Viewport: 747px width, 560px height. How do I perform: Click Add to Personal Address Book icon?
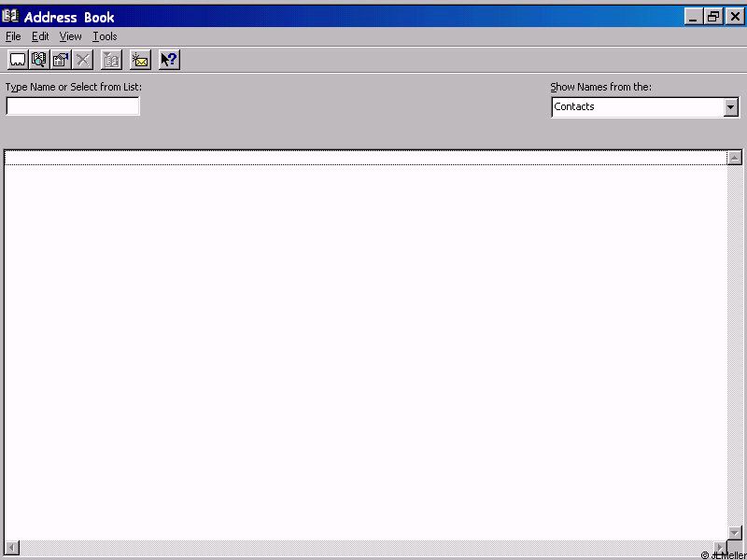pos(112,60)
